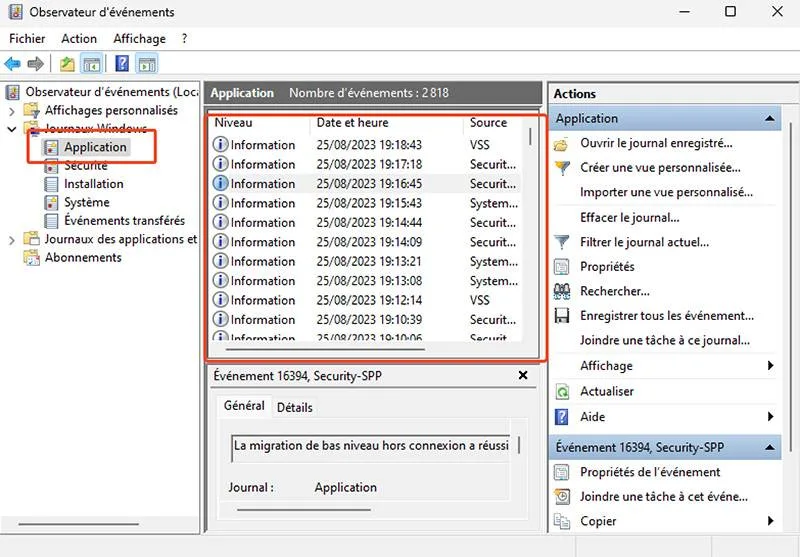Click Importer une vue personnalisée action
800x557 pixels.
point(666,192)
